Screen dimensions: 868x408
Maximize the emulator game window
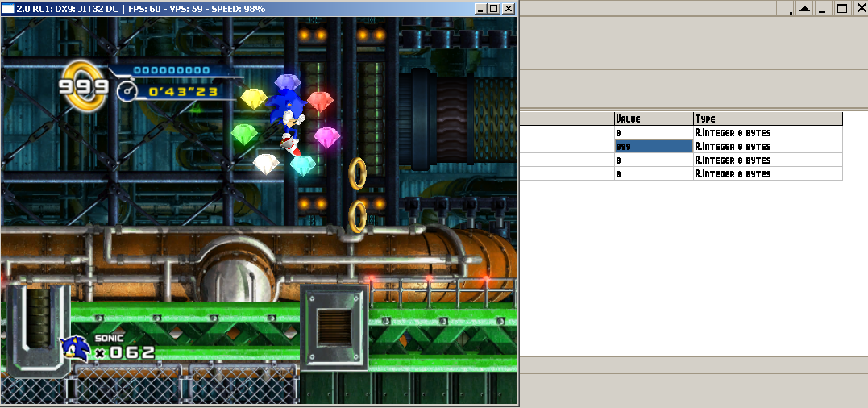pyautogui.click(x=493, y=8)
